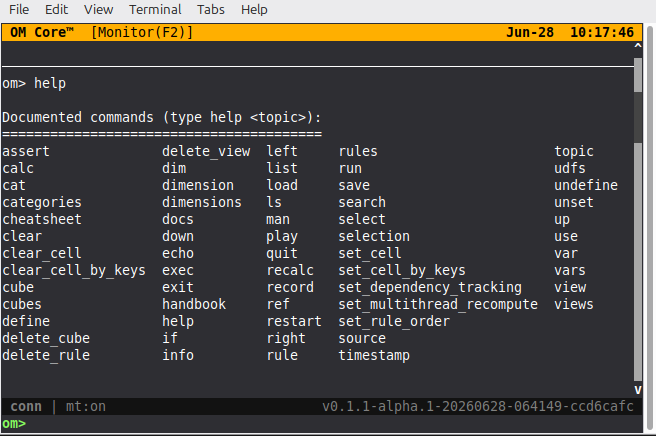
Task: Click the 'views' command
Action: tap(574, 304)
